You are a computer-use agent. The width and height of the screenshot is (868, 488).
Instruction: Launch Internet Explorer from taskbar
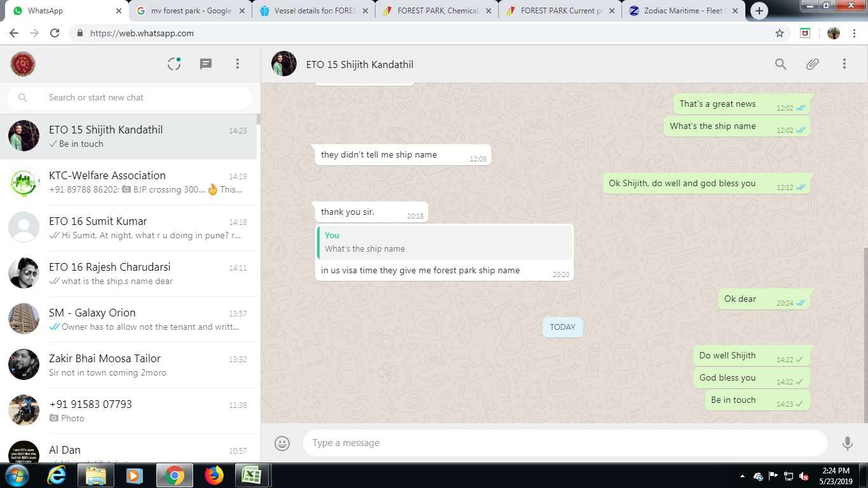(x=58, y=475)
